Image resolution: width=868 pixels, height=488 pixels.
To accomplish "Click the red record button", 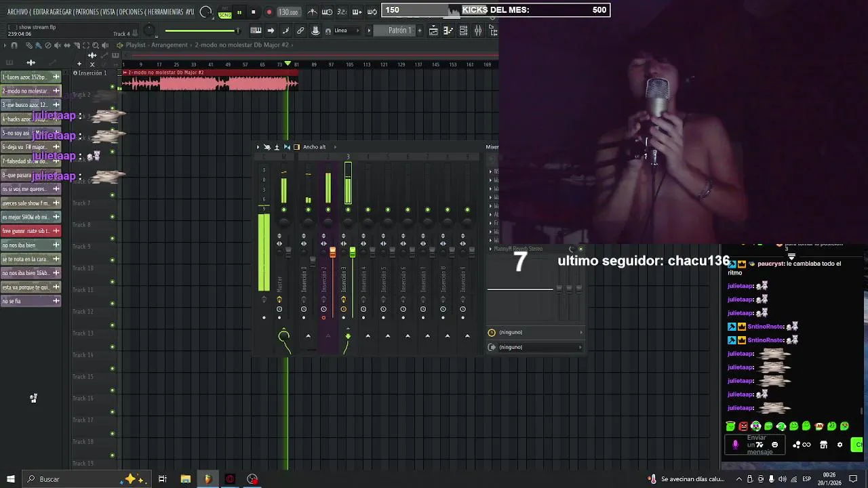I will click(x=269, y=12).
